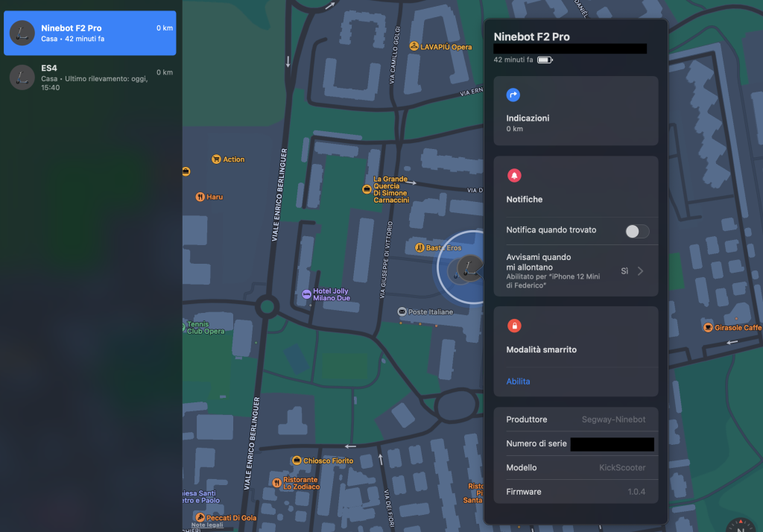The image size is (763, 532).
Task: Open Indicazioni directions card
Action: pyautogui.click(x=576, y=110)
